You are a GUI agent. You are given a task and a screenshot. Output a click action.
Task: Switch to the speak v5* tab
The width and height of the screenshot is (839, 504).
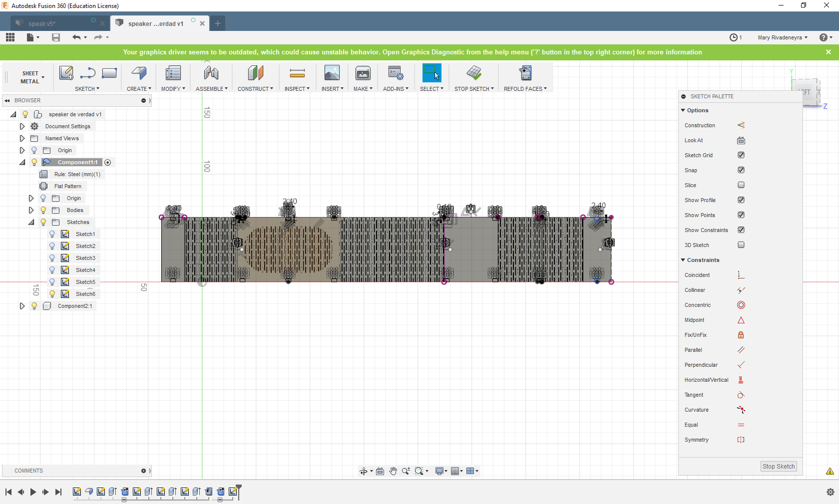[42, 23]
